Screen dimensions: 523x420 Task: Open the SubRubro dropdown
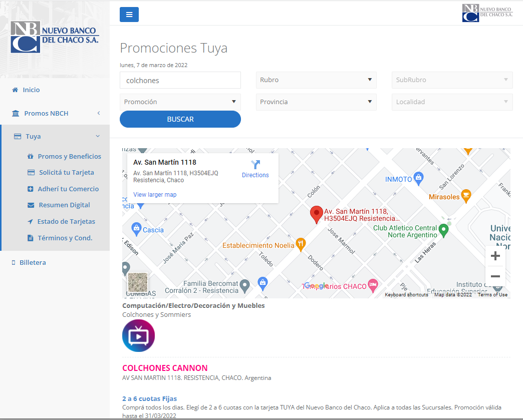pyautogui.click(x=452, y=80)
